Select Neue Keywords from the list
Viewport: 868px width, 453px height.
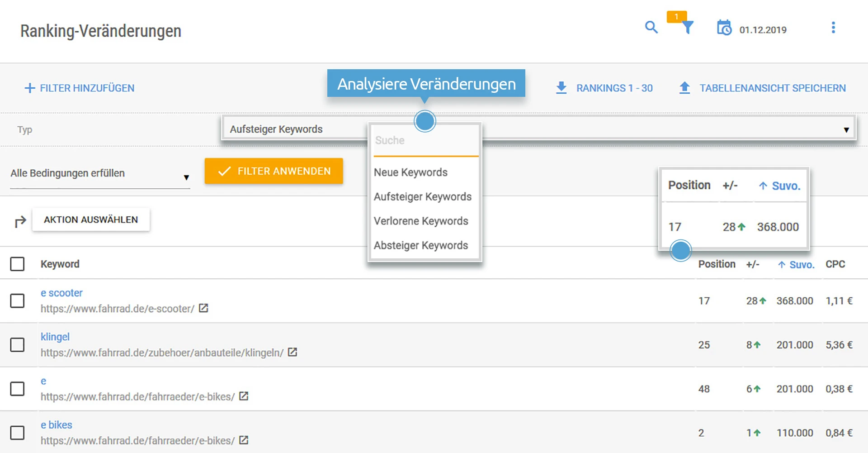(410, 172)
